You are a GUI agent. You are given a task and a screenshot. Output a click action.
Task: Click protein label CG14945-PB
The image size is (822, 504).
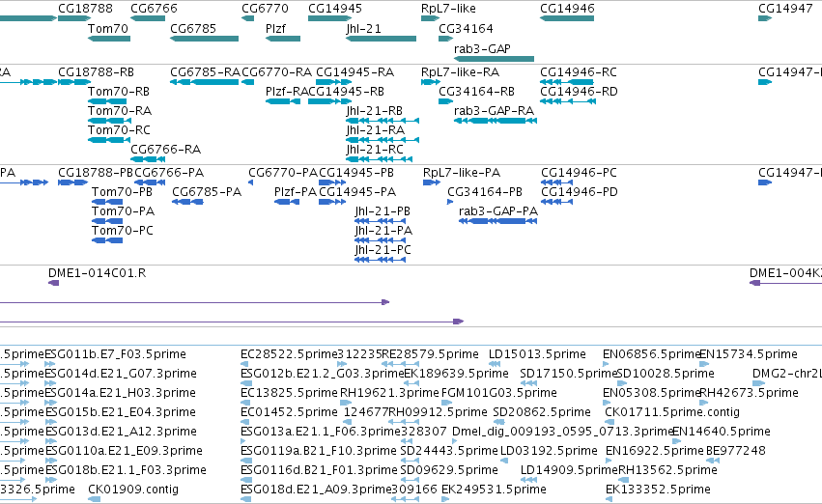pos(356,173)
